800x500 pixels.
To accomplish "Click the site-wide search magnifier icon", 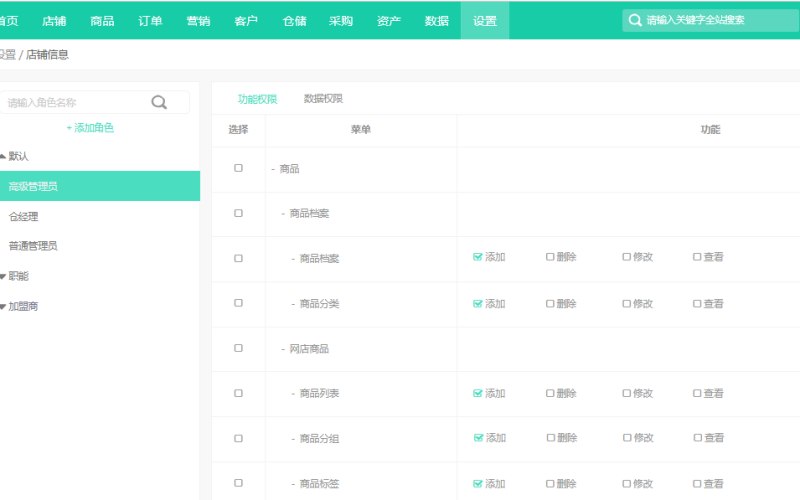I will tap(634, 20).
